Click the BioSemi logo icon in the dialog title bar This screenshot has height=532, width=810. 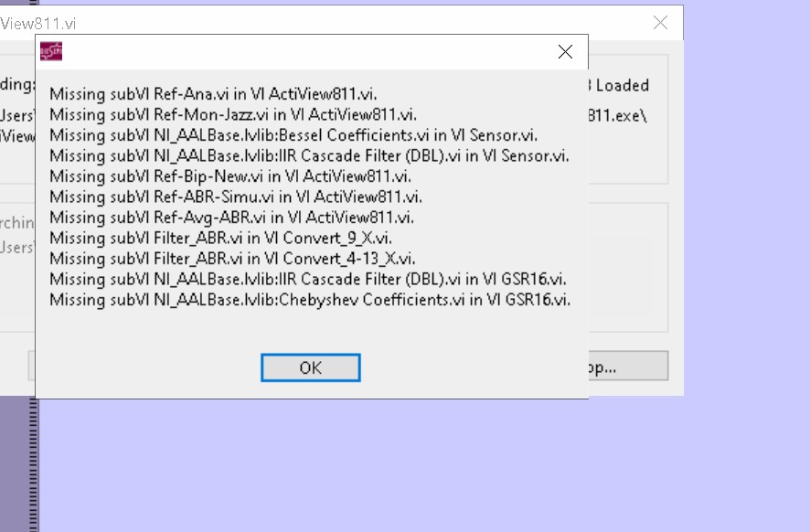point(52,51)
